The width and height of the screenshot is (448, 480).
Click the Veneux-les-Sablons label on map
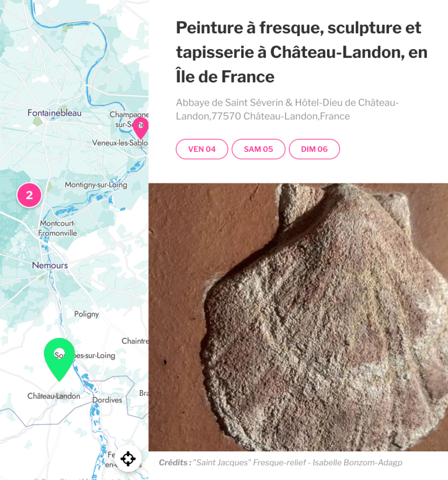point(120,142)
